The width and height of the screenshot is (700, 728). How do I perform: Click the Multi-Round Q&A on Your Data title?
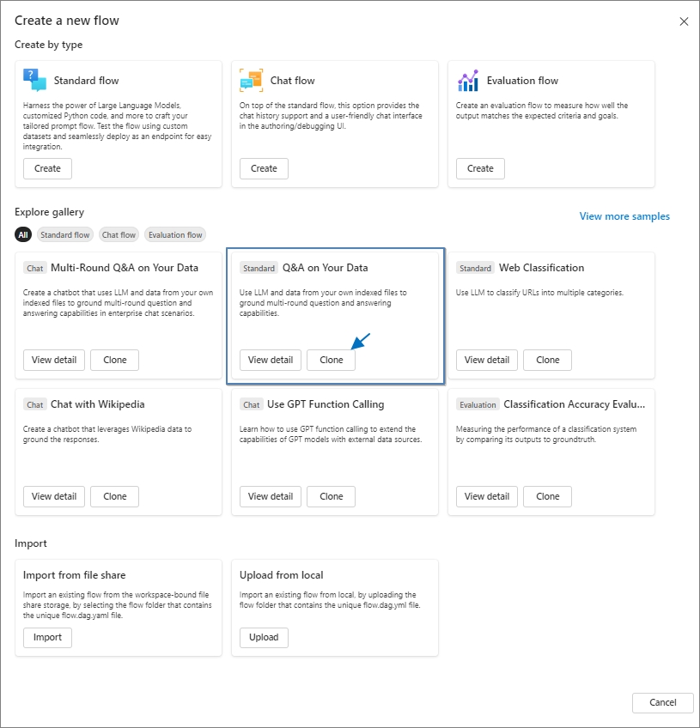125,268
